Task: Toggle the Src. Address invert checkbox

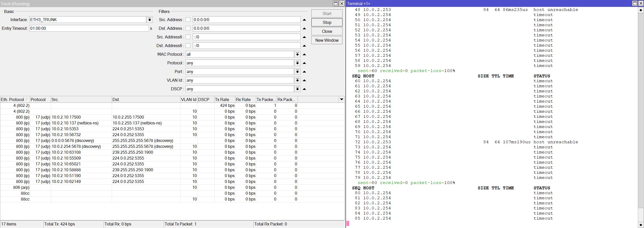Action: (x=188, y=20)
